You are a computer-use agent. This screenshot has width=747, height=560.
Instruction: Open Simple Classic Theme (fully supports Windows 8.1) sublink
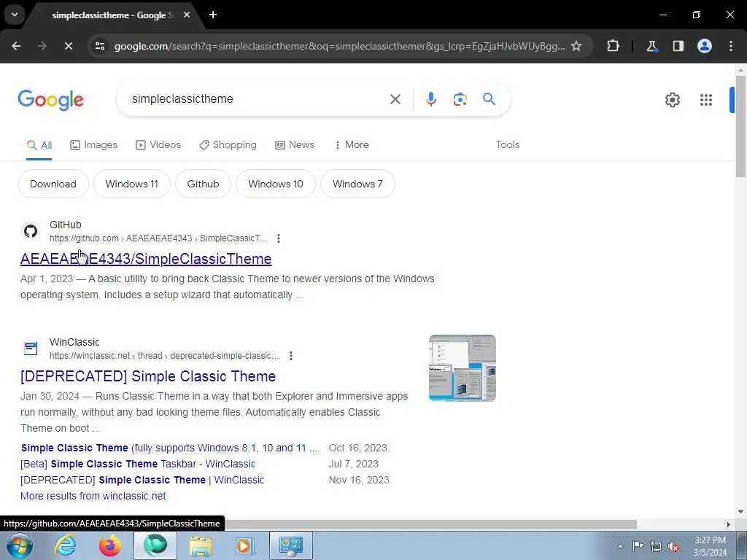(169, 448)
